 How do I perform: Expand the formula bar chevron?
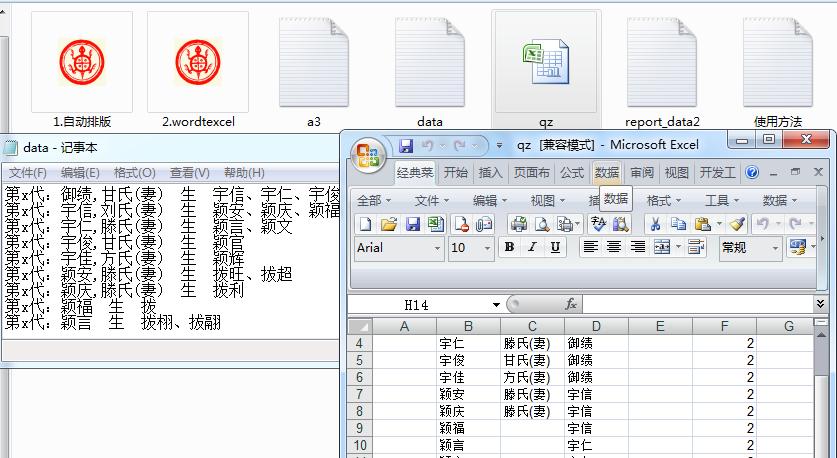click(x=820, y=304)
